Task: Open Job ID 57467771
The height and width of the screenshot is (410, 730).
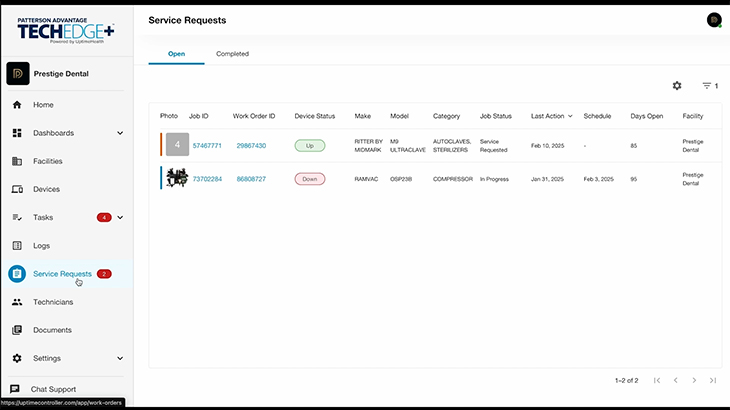Action: point(207,145)
